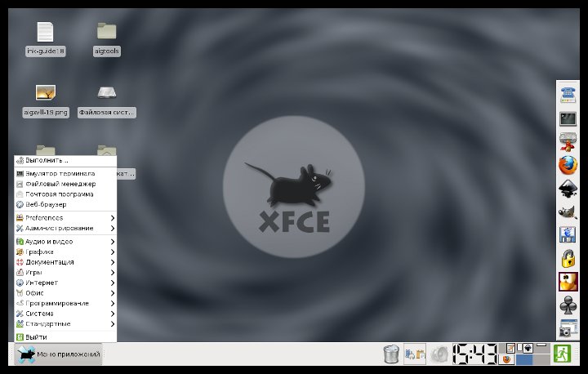Click the padlock lock-screen icon
The width and height of the screenshot is (588, 374).
point(568,259)
